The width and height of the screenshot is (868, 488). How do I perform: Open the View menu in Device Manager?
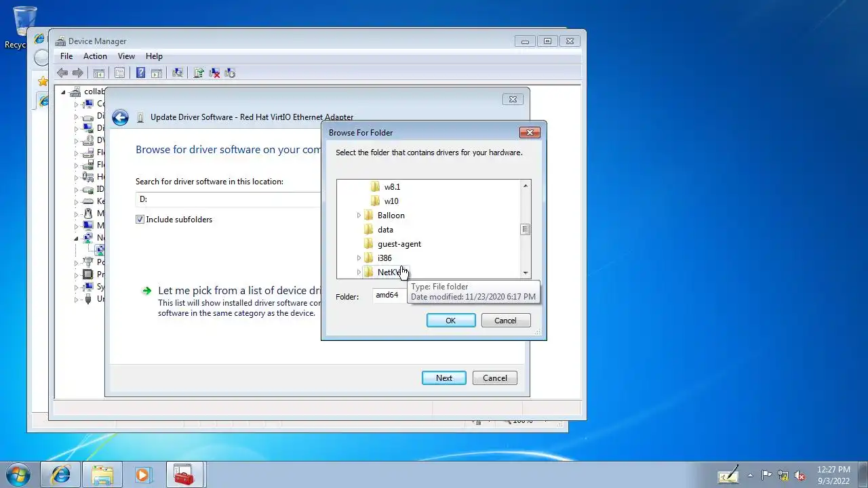click(x=126, y=56)
